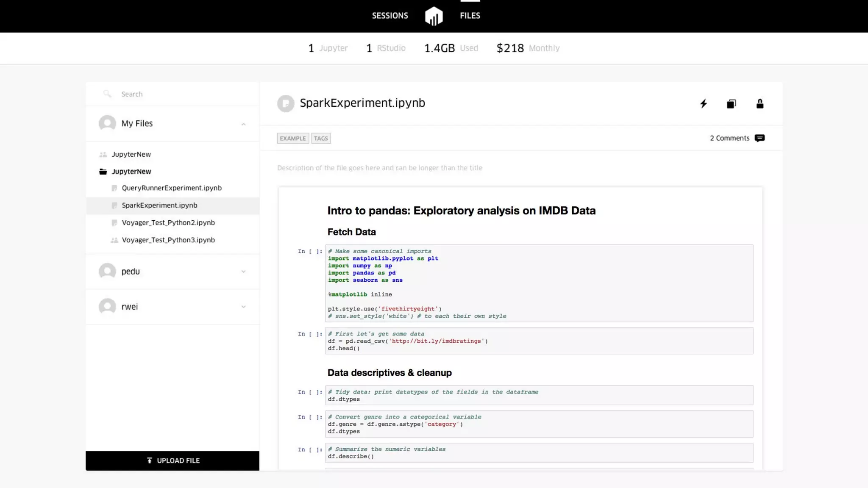Image resolution: width=868 pixels, height=488 pixels.
Task: Toggle the lock icon for SparkExperiment
Action: (x=760, y=104)
